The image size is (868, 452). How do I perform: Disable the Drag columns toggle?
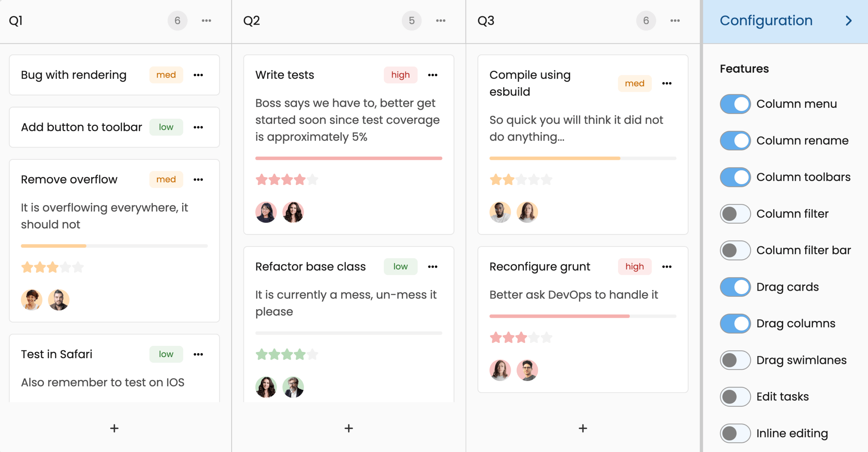coord(735,323)
